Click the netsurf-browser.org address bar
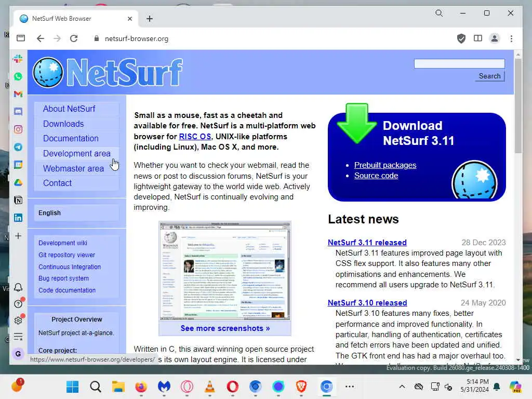This screenshot has width=532, height=399. [x=137, y=38]
